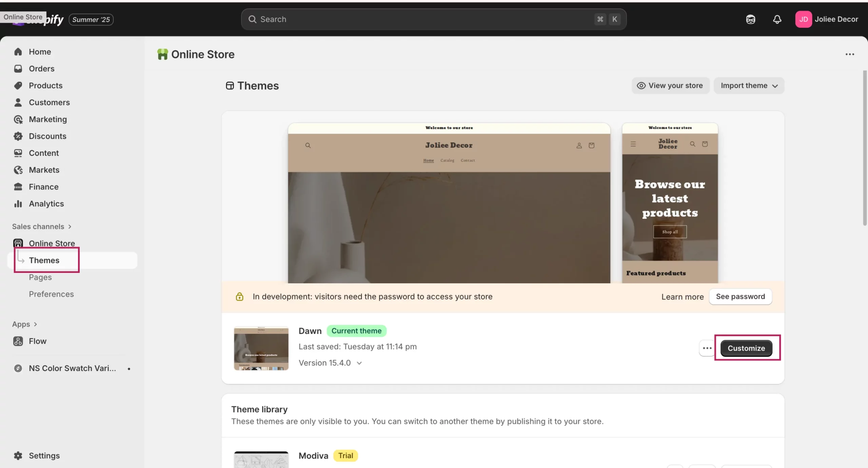Viewport: 868px width, 468px height.
Task: Click the Finance bank icon
Action: [x=18, y=187]
